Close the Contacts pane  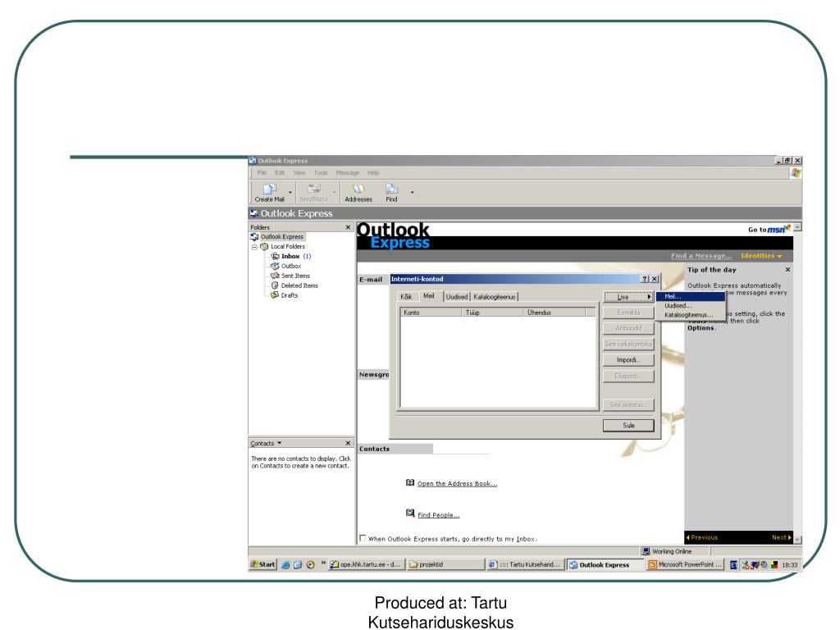tap(348, 443)
